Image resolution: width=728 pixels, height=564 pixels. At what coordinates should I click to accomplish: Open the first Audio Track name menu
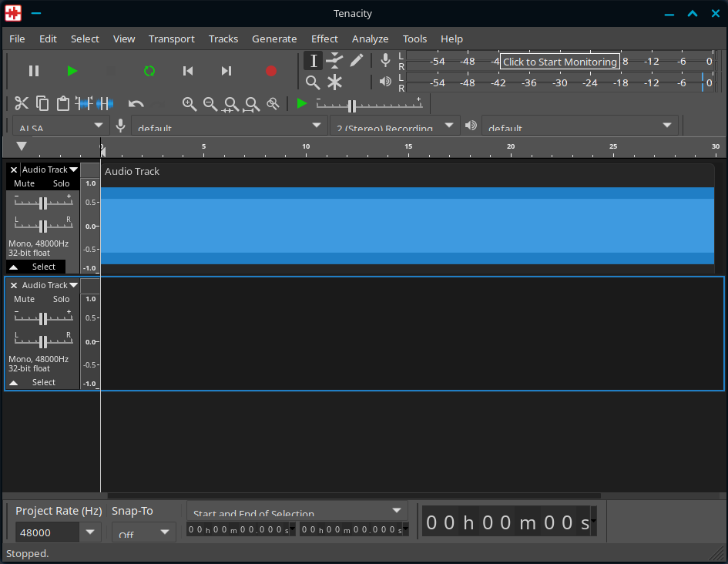coord(50,170)
